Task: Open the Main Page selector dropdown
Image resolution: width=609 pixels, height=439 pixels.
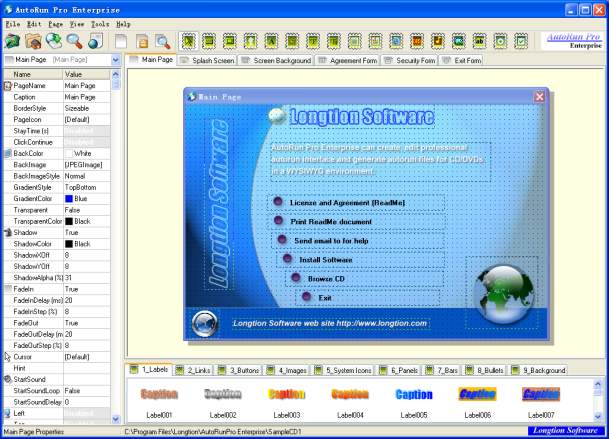Action: coord(118,60)
